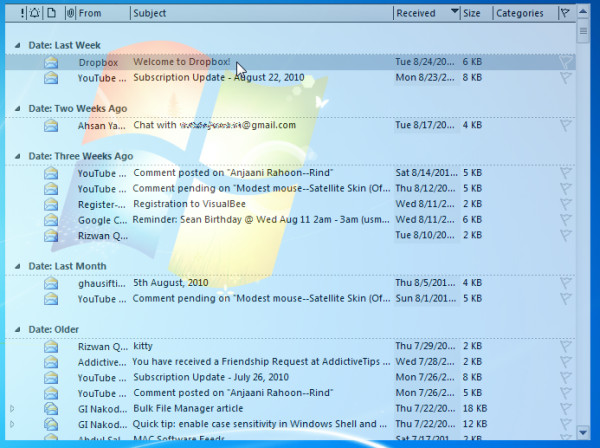Select Registration to VisualBee subject
The image size is (600, 448).
(189, 204)
